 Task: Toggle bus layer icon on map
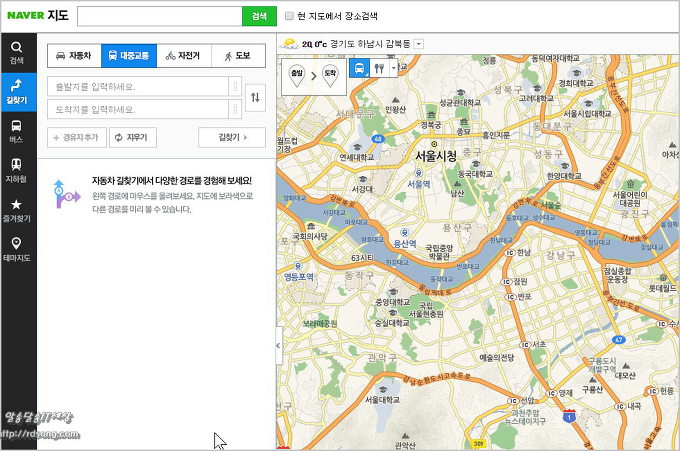359,69
